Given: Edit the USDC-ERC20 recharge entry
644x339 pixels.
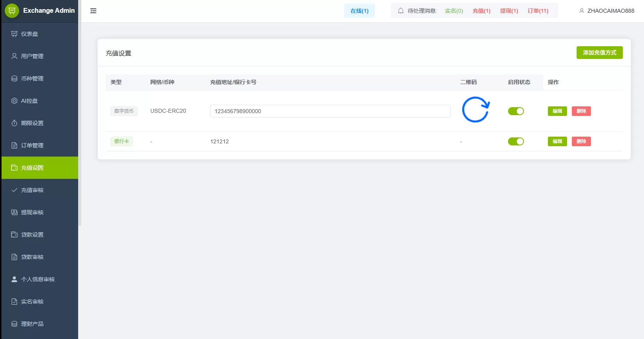Looking at the screenshot, I should 557,111.
